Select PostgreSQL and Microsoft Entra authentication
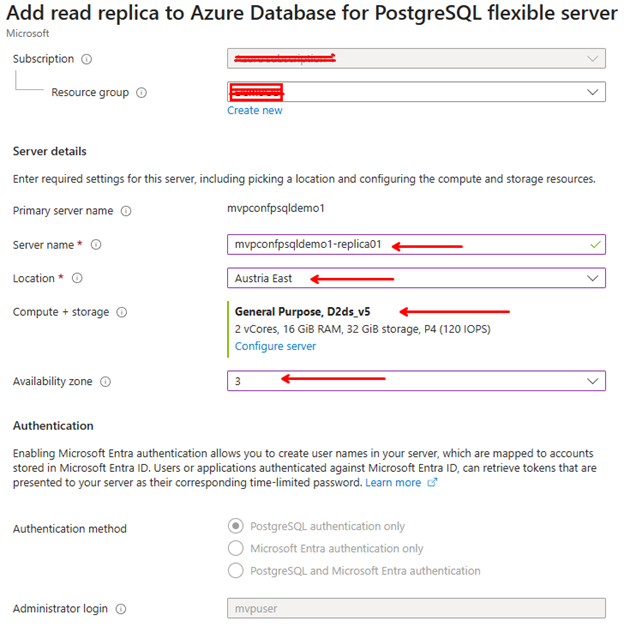The image size is (624, 639). [x=236, y=571]
